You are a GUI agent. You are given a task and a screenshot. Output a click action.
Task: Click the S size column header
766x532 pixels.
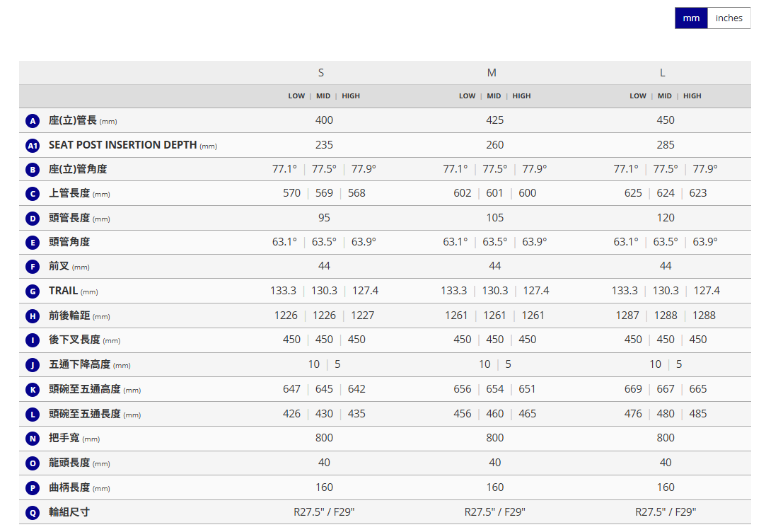pos(321,73)
